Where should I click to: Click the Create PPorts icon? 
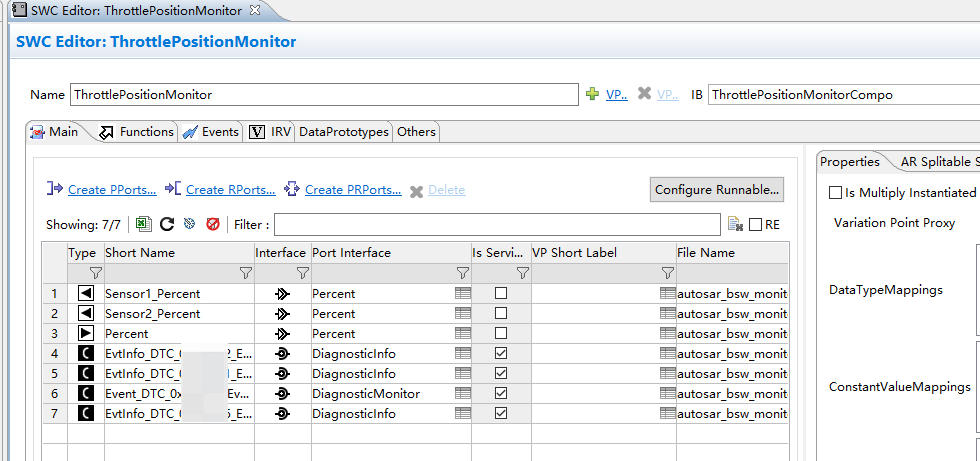tap(55, 188)
